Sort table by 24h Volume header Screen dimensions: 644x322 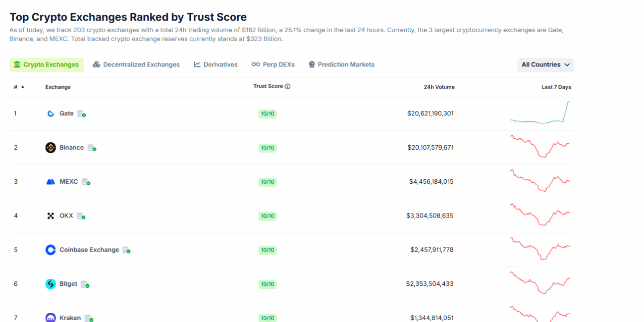(x=439, y=87)
